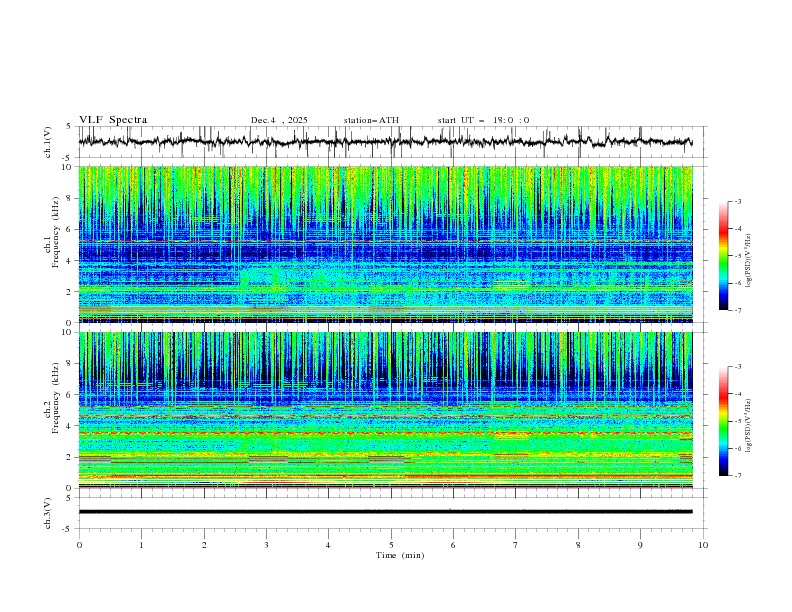Image resolution: width=792 pixels, height=612 pixels.
Task: Select the ch.2 "Frequency (kHz)" axis label
Action: 55,397
